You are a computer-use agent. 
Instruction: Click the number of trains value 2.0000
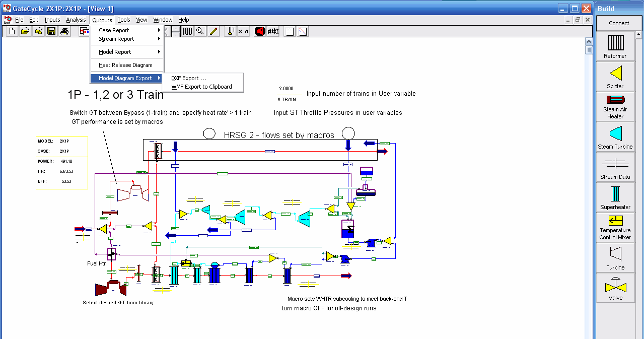(286, 88)
